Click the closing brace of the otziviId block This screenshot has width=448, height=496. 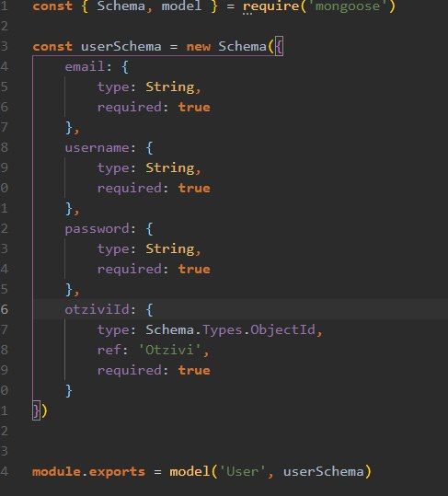coord(69,391)
